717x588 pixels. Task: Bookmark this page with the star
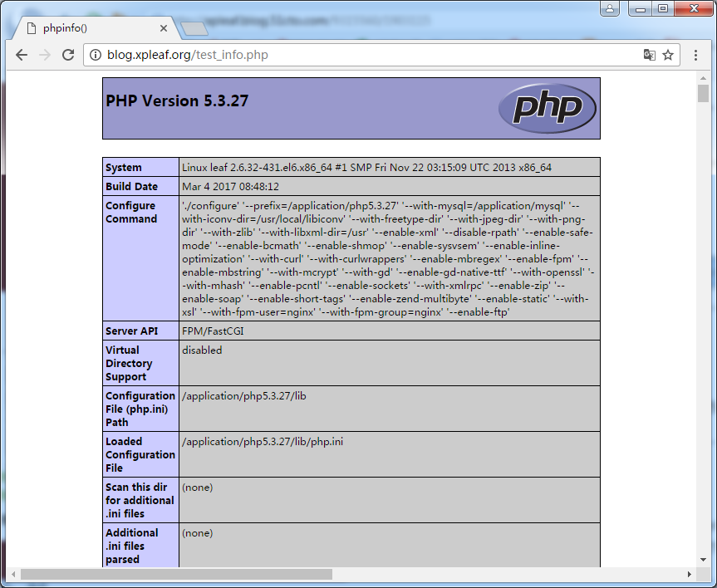pos(668,55)
